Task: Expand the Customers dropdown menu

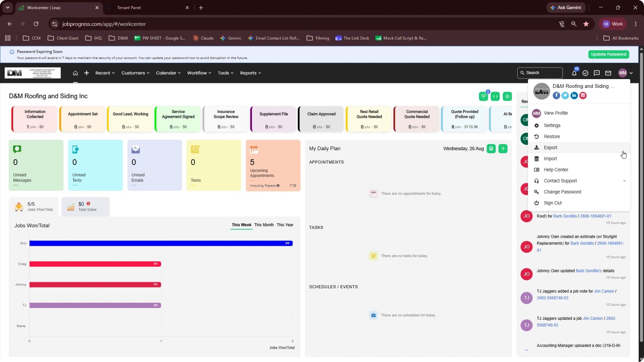Action: pyautogui.click(x=135, y=73)
